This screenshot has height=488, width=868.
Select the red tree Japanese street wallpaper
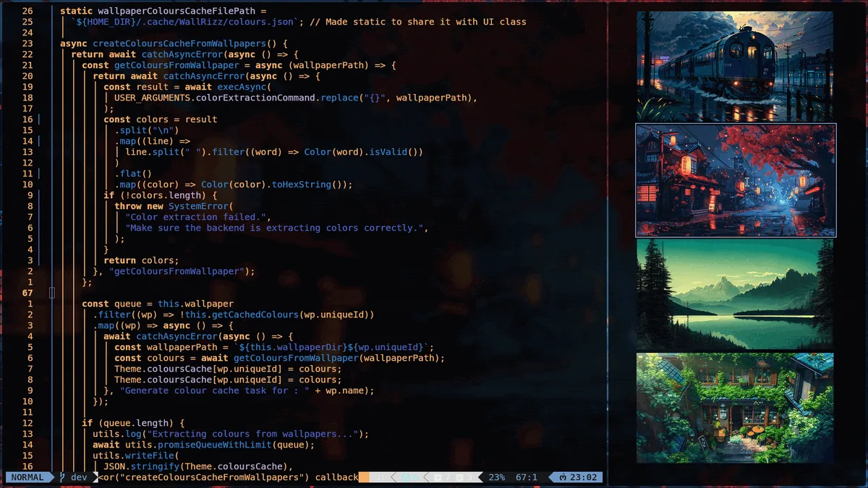point(736,180)
